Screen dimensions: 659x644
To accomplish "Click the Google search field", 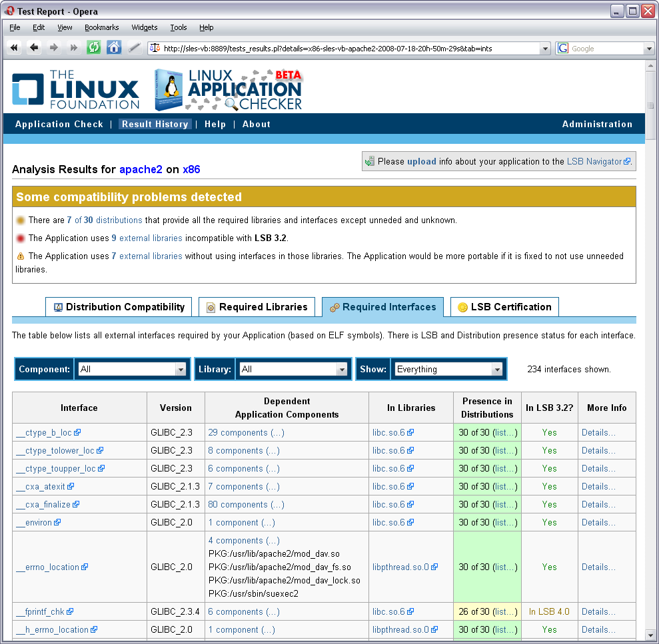I will (606, 49).
